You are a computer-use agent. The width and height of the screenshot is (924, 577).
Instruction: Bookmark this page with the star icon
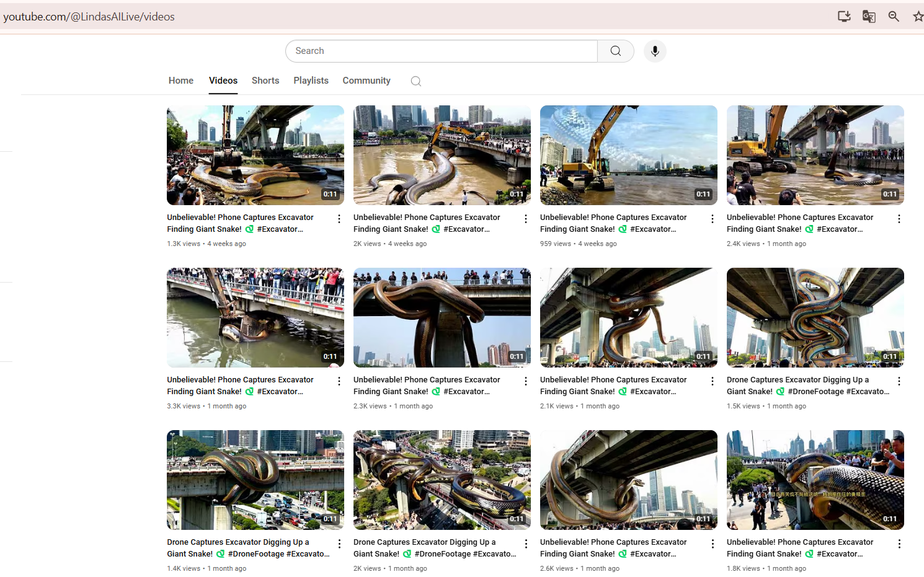click(x=918, y=17)
